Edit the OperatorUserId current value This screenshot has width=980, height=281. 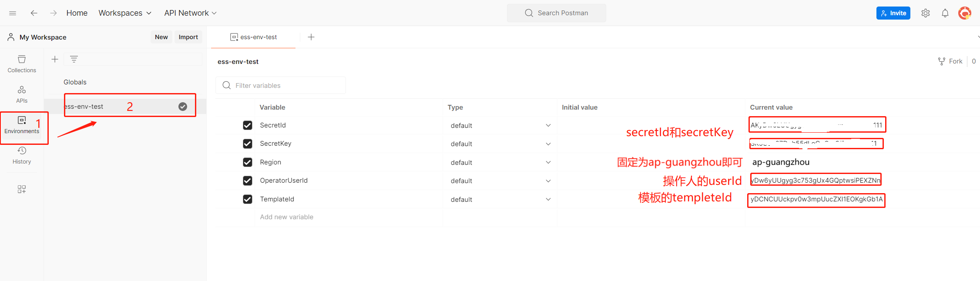[816, 180]
